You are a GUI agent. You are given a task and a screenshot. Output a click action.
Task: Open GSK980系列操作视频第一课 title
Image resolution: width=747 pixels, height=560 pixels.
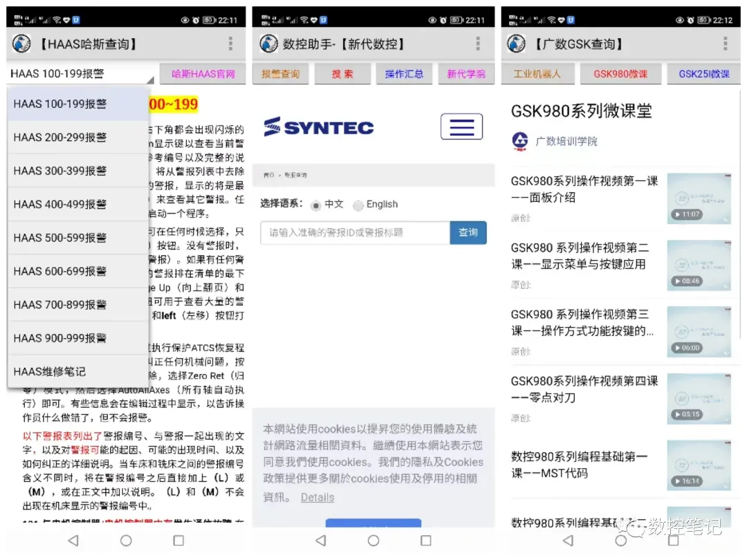click(x=584, y=189)
